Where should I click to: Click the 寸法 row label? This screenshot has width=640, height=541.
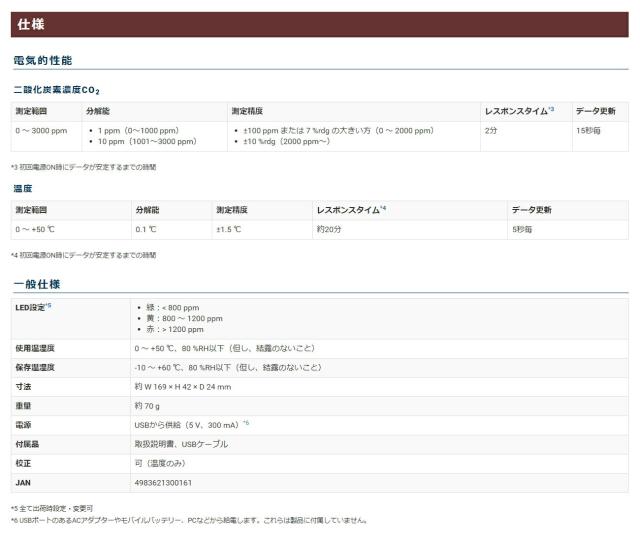click(x=23, y=387)
